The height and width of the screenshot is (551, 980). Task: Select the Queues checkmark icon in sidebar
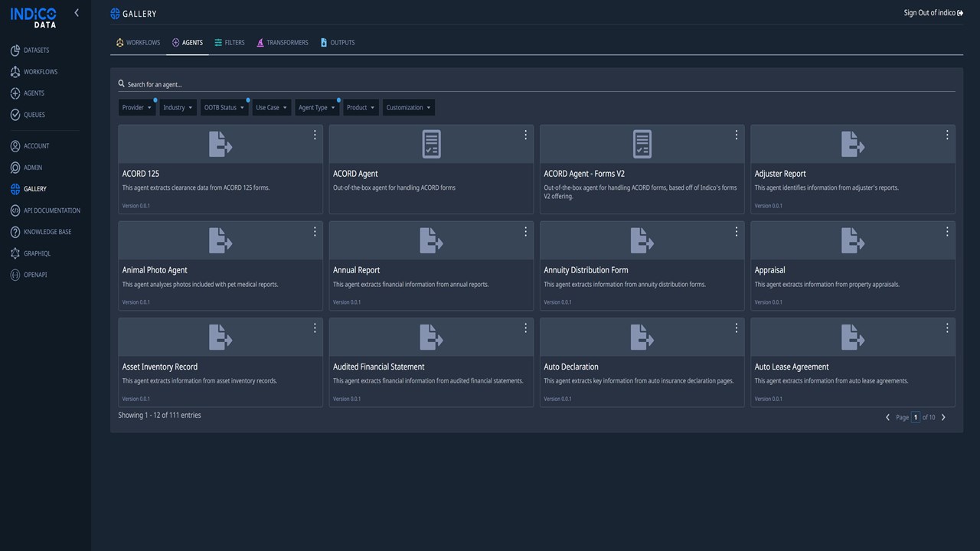(x=15, y=115)
